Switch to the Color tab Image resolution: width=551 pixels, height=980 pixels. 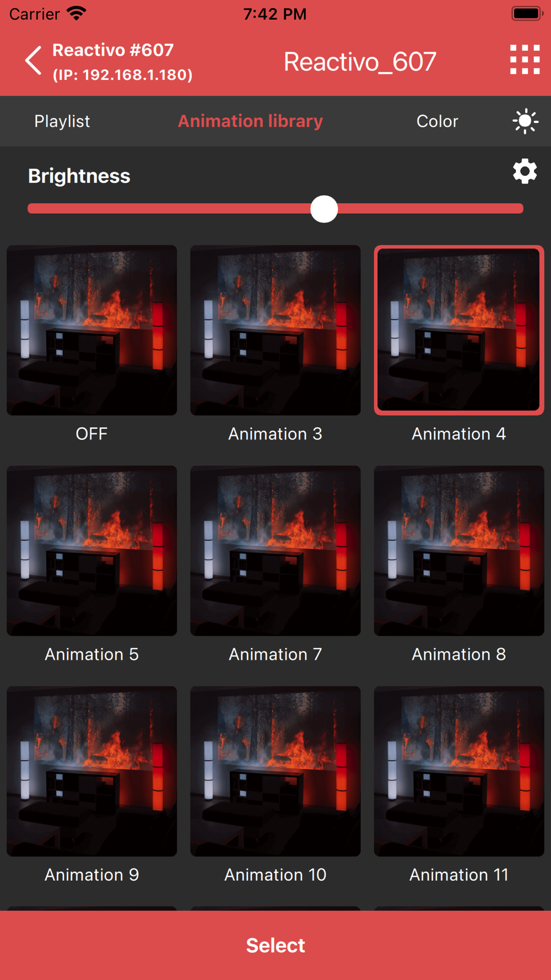(437, 121)
